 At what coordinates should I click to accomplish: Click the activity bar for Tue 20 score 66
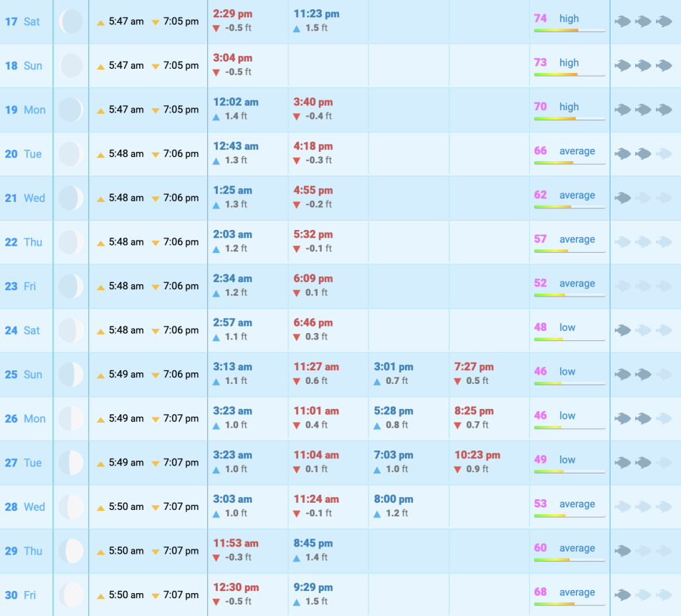pyautogui.click(x=569, y=163)
